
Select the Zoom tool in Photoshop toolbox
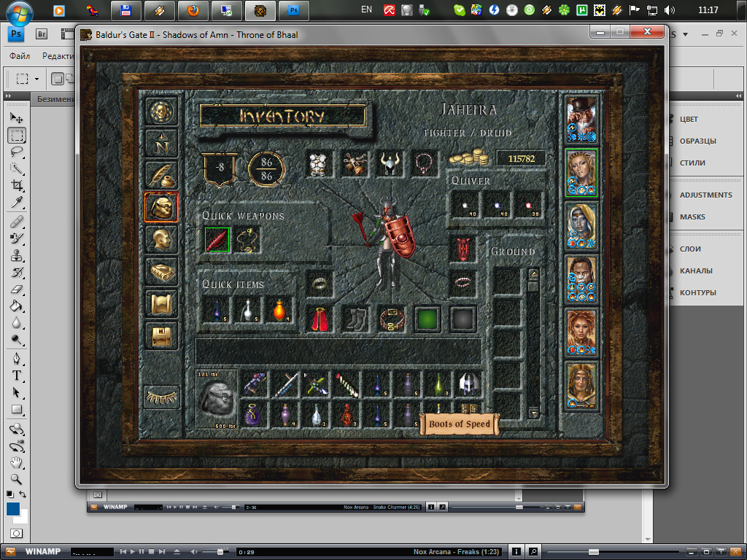pos(17,478)
